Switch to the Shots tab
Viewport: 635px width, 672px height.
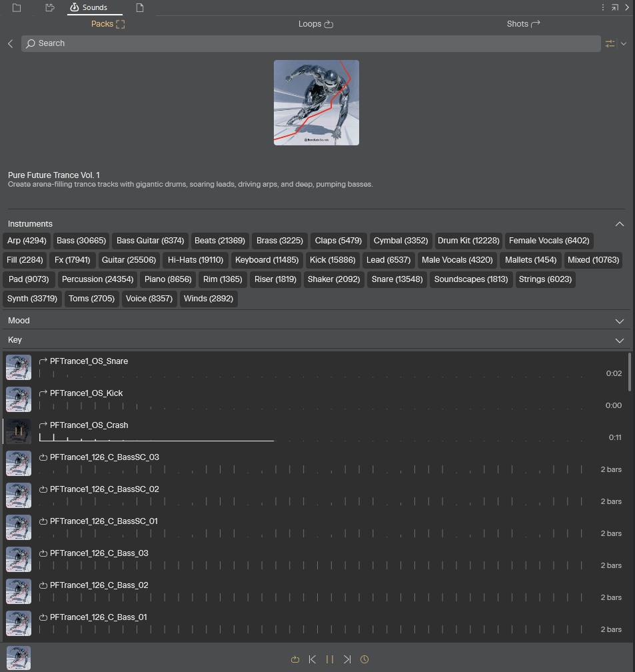[523, 24]
